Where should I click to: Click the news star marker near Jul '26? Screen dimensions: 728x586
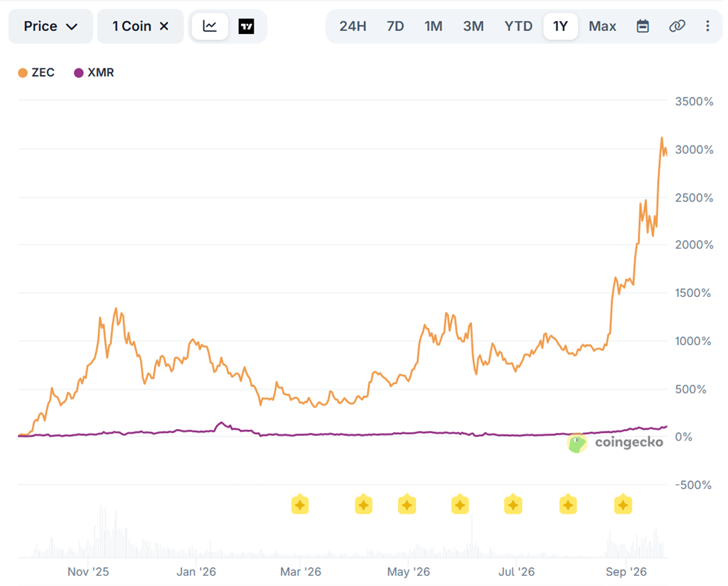coord(513,504)
